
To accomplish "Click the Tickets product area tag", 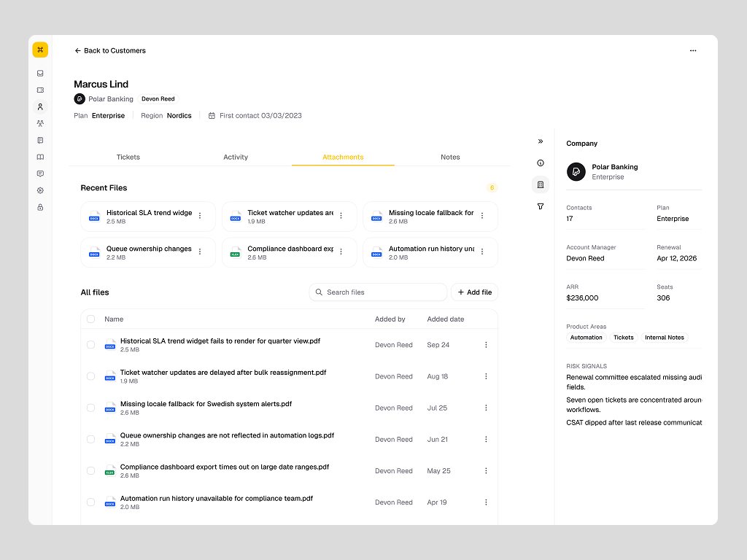I will click(623, 338).
